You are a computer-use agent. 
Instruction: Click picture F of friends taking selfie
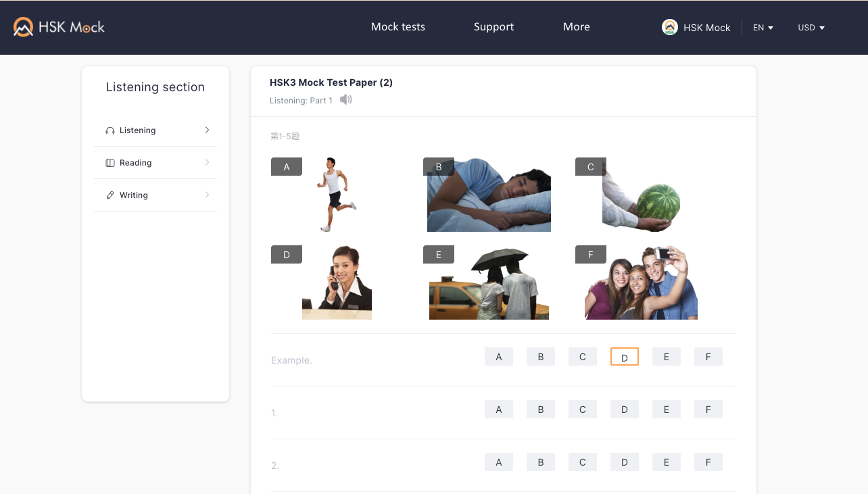(641, 282)
